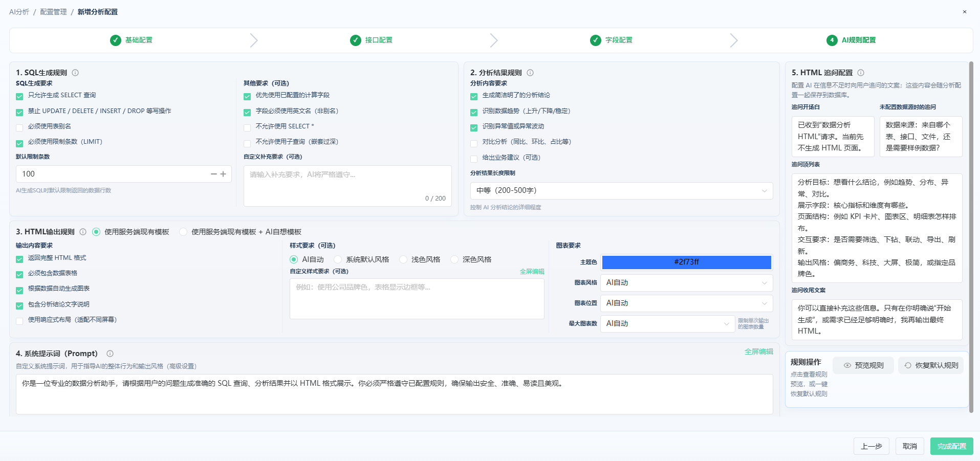Click the 追问收尾文案 text box

(x=877, y=320)
